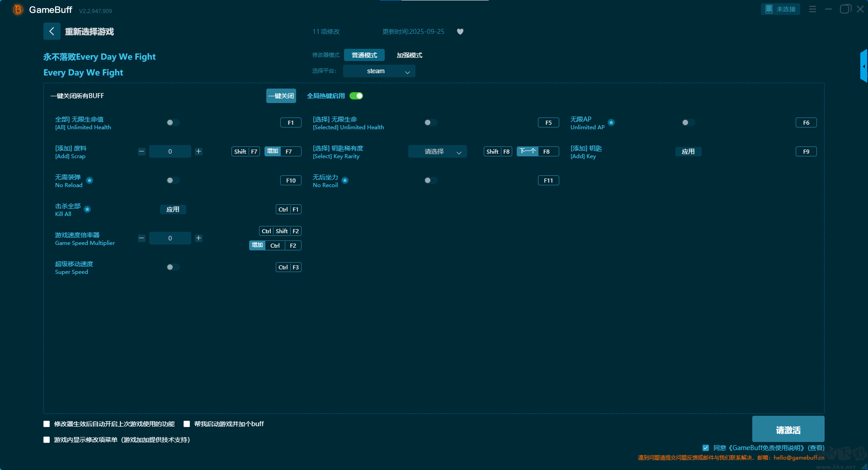The image size is (868, 470).
Task: Open the steam platform dropdown
Action: coord(379,71)
